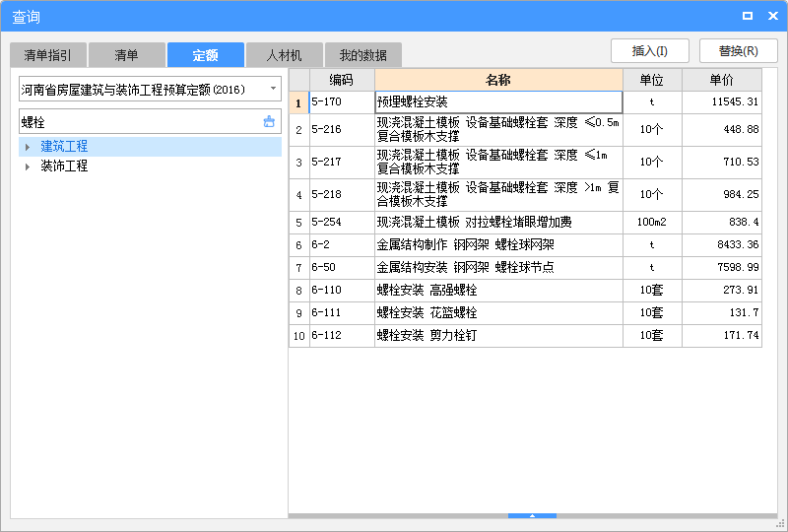Viewport: 788px width, 532px height.
Task: Click row number 6 header
Action: [299, 245]
